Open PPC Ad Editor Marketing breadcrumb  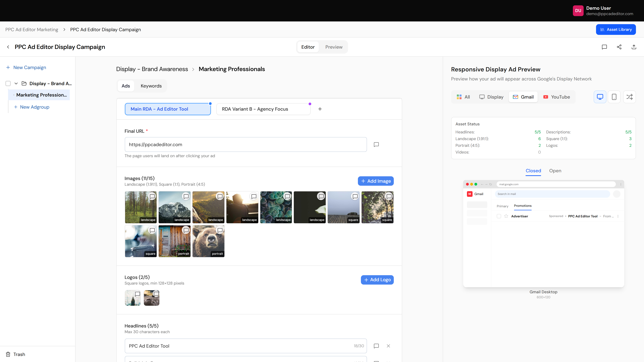click(x=32, y=29)
